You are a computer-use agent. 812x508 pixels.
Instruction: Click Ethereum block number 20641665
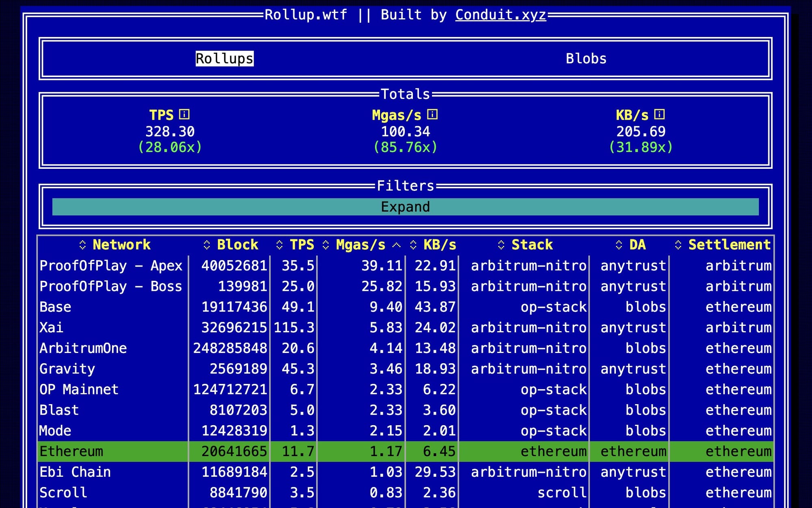click(234, 452)
